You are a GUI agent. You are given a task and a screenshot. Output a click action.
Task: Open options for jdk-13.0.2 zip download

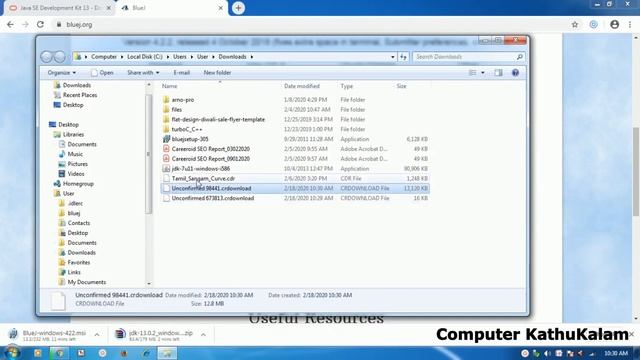click(203, 335)
